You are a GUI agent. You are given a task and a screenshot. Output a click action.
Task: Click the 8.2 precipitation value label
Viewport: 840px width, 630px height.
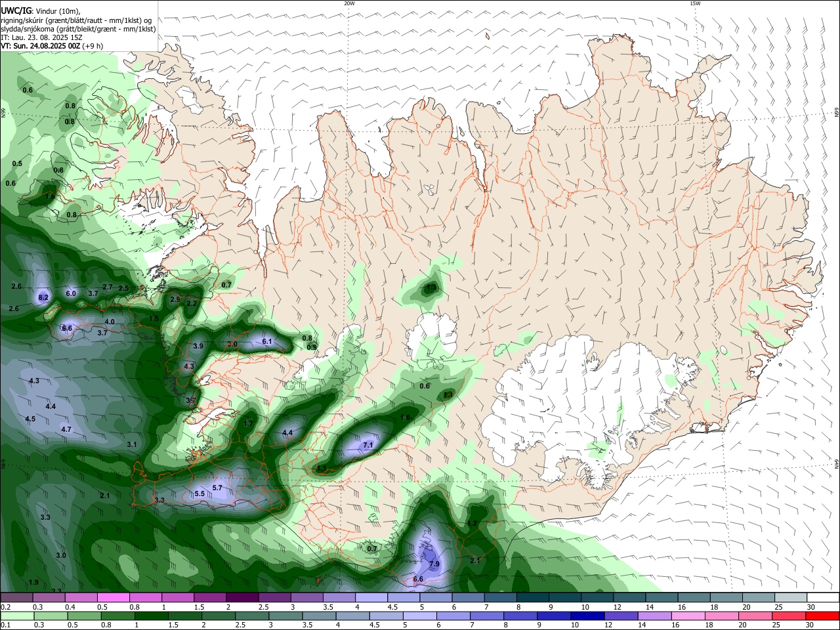coord(43,297)
